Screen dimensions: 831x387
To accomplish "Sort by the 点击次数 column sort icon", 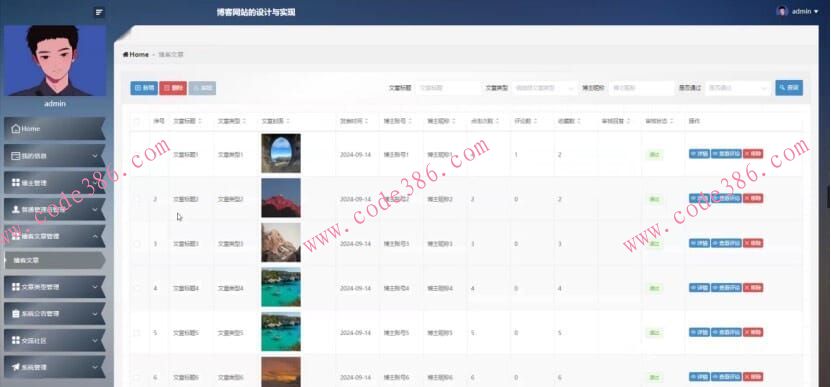I will [x=498, y=121].
